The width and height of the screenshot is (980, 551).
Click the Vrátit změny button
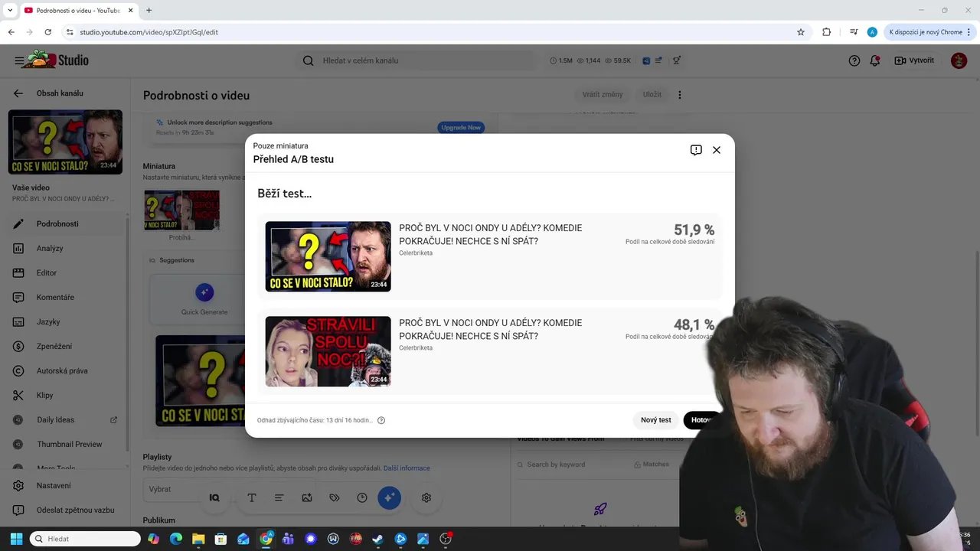pos(603,95)
